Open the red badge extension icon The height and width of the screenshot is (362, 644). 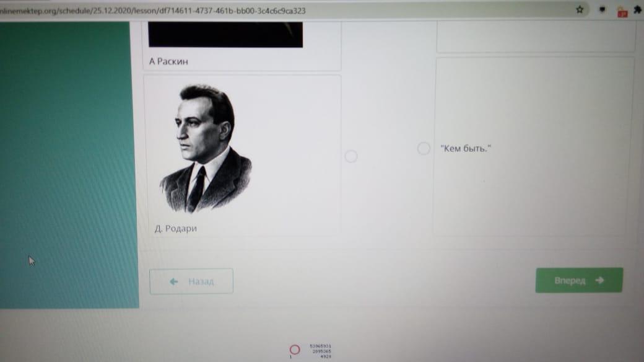(622, 12)
